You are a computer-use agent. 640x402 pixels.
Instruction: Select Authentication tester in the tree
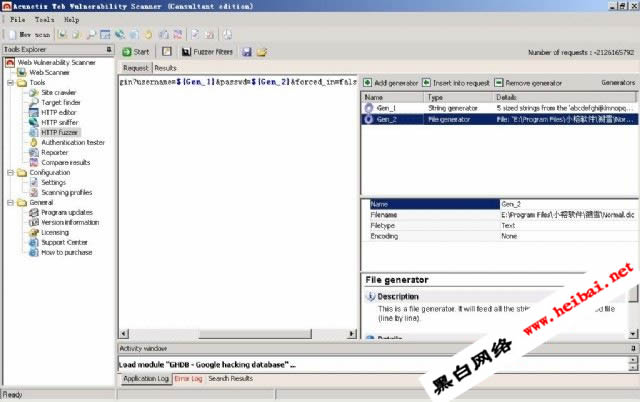click(x=73, y=142)
